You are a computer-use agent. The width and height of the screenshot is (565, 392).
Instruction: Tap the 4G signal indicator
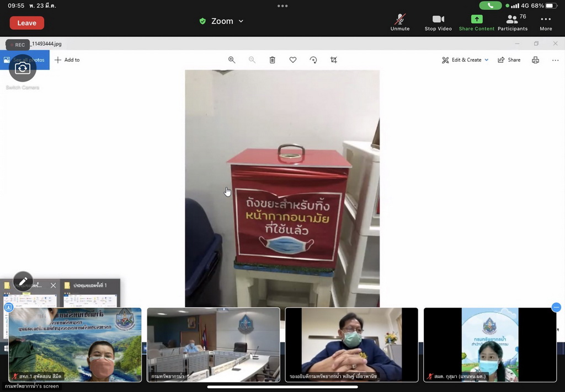(525, 6)
